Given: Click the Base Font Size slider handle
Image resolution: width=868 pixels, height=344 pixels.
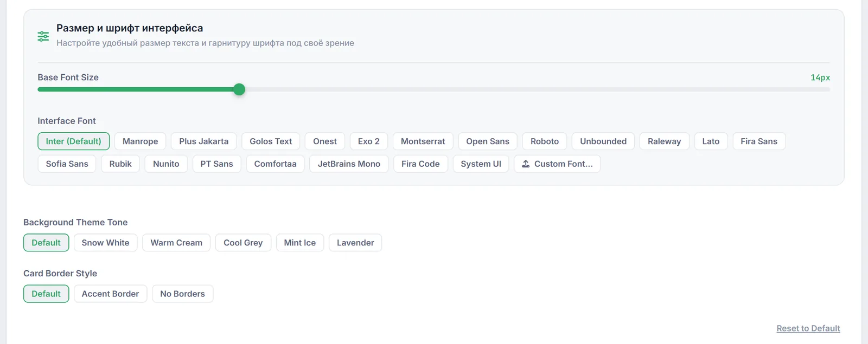Looking at the screenshot, I should [x=239, y=89].
